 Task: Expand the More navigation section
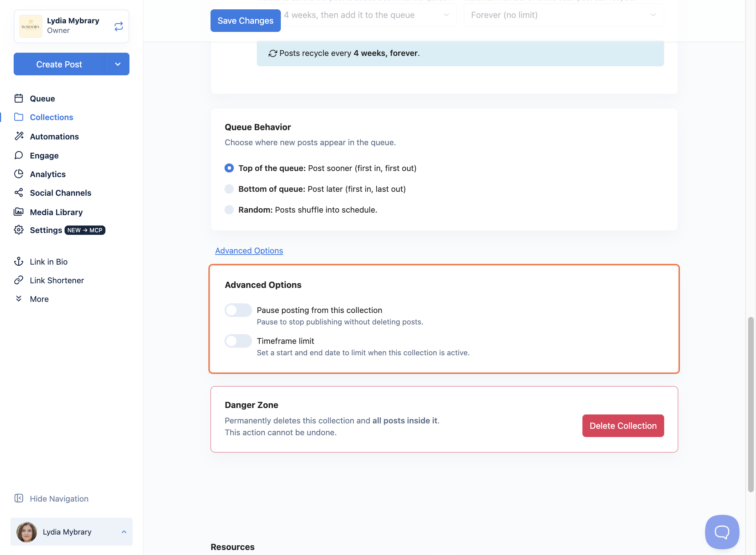(39, 299)
